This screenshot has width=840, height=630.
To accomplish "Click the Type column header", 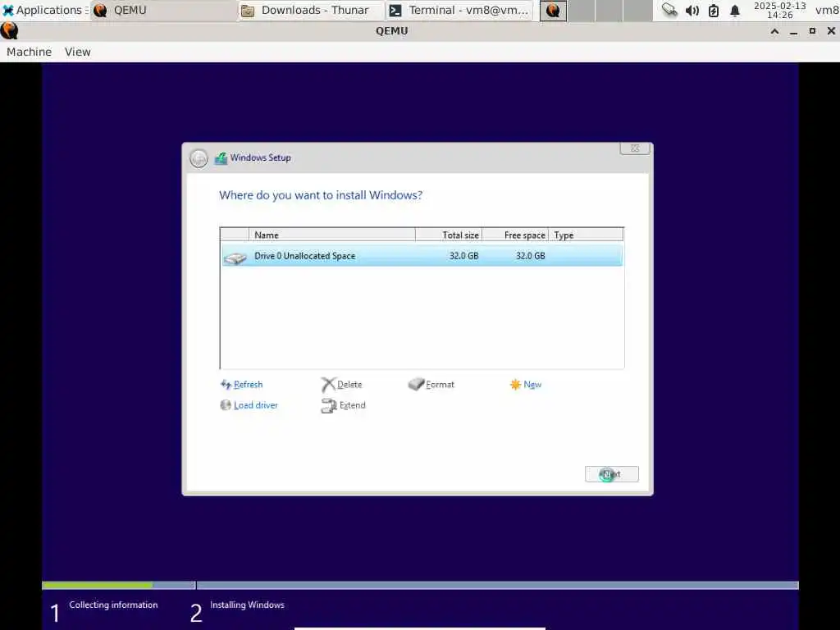I will click(586, 235).
